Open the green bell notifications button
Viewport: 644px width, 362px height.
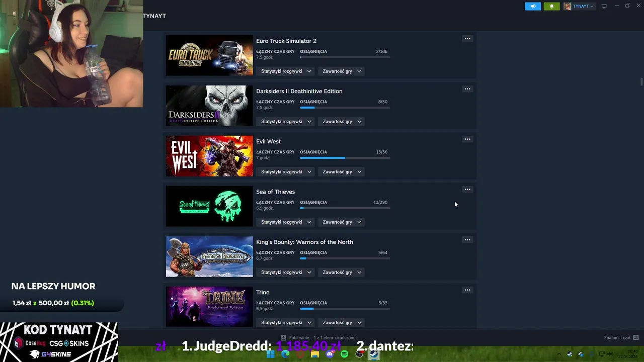551,6
